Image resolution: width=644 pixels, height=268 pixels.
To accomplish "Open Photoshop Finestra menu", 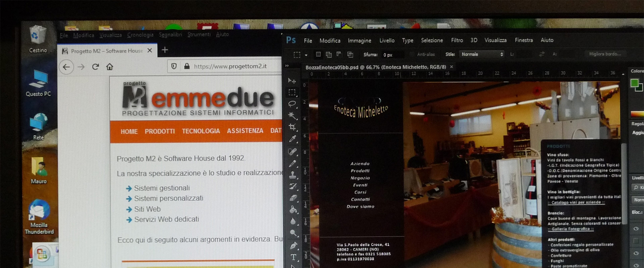I will 524,40.
